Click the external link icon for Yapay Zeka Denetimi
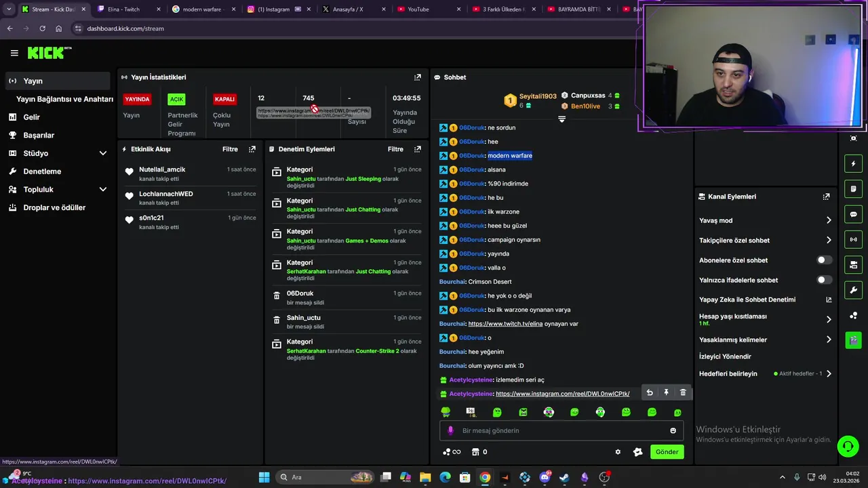 (x=829, y=300)
